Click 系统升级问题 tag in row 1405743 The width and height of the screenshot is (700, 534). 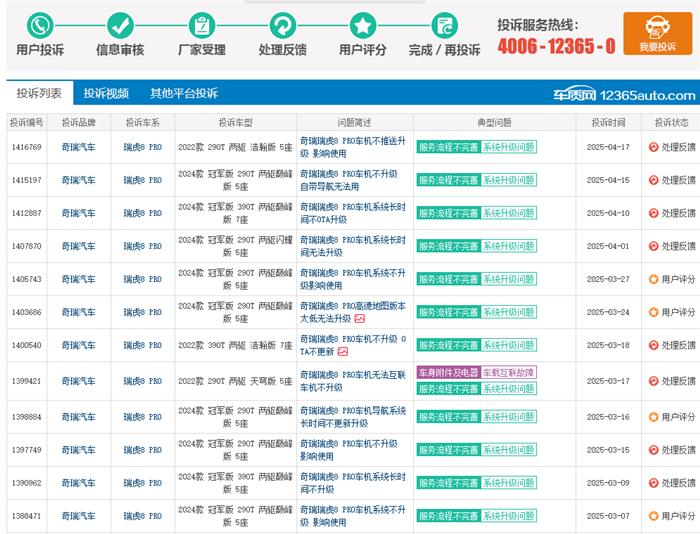(x=508, y=279)
